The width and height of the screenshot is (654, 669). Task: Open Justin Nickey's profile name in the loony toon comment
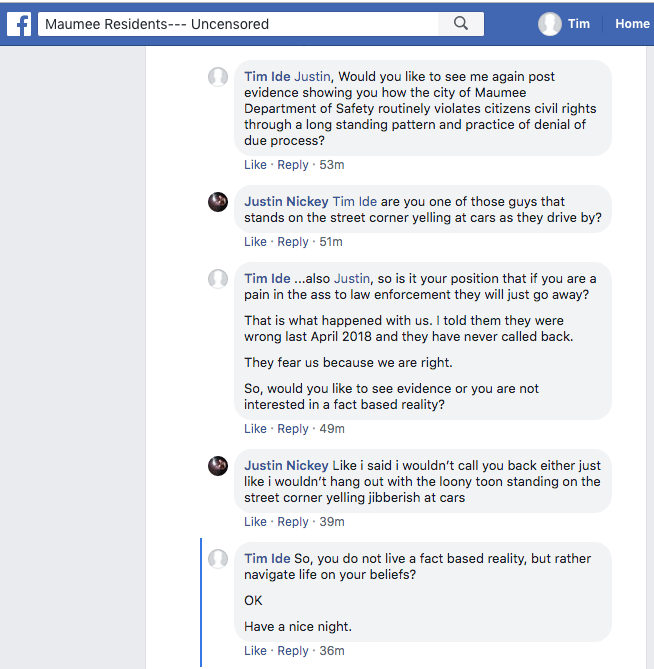click(x=286, y=466)
